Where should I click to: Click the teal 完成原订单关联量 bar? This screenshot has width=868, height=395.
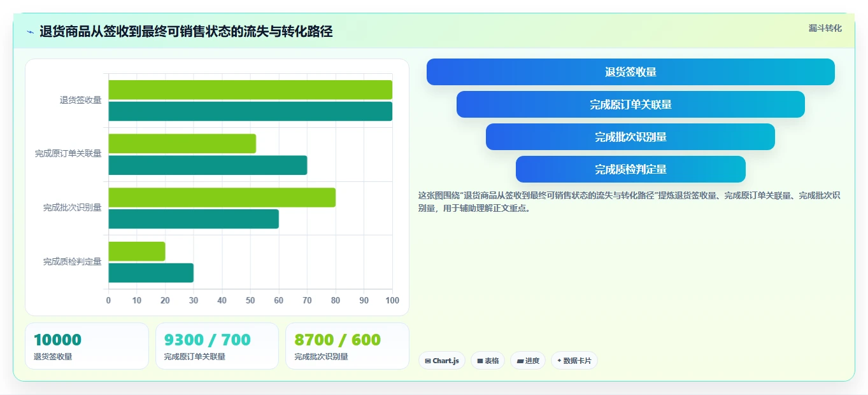[208, 165]
